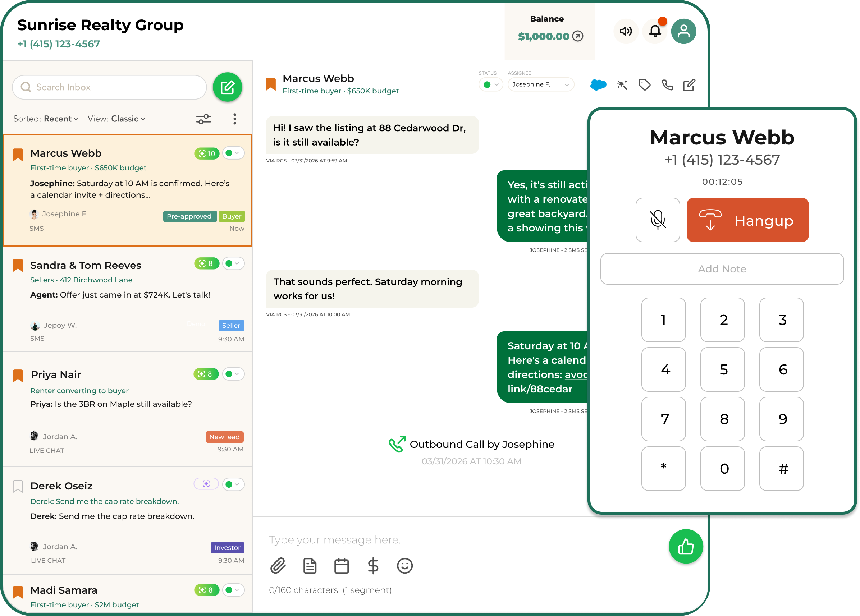Toggle bookmark on Marcus Webb inbox row
860x616 pixels.
[18, 155]
